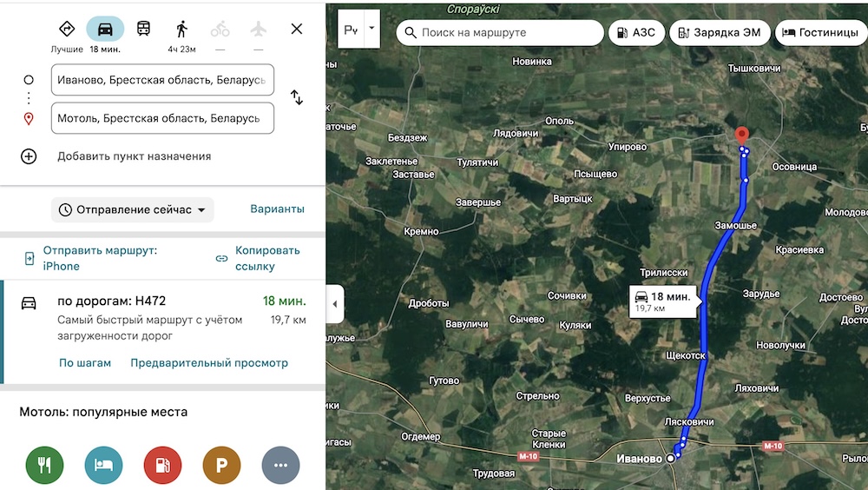Image resolution: width=868 pixels, height=490 pixels.
Task: Click Копировать ссылку to copy link
Action: [x=258, y=258]
